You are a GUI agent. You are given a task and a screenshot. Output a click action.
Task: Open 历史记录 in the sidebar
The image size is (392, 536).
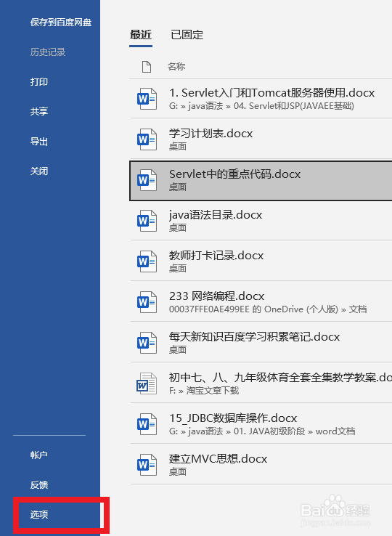point(48,52)
